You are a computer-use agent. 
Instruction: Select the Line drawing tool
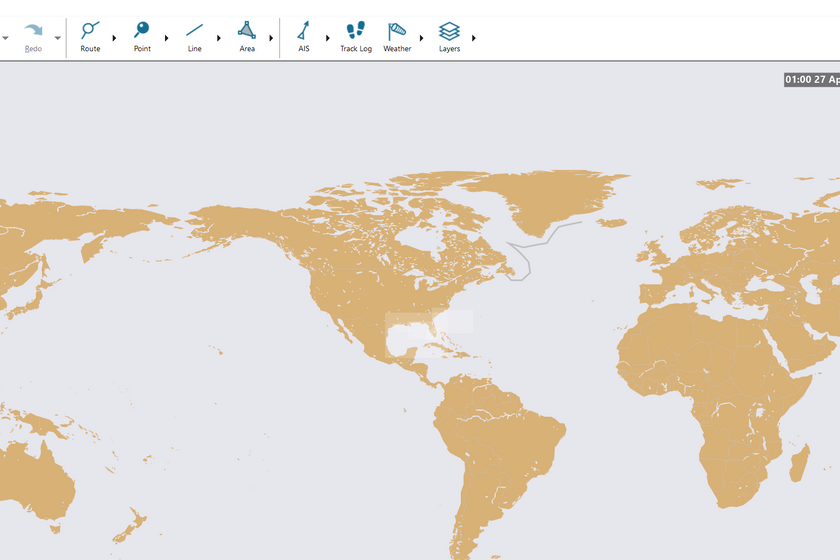point(194,37)
